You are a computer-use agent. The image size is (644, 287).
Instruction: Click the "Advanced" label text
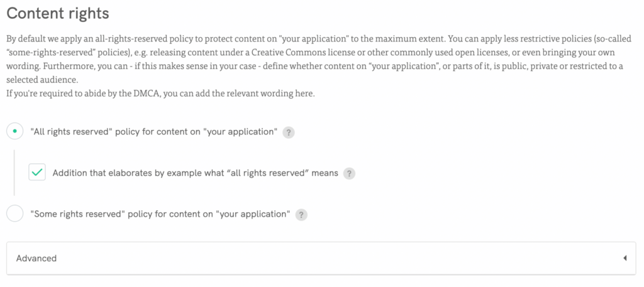tap(36, 258)
